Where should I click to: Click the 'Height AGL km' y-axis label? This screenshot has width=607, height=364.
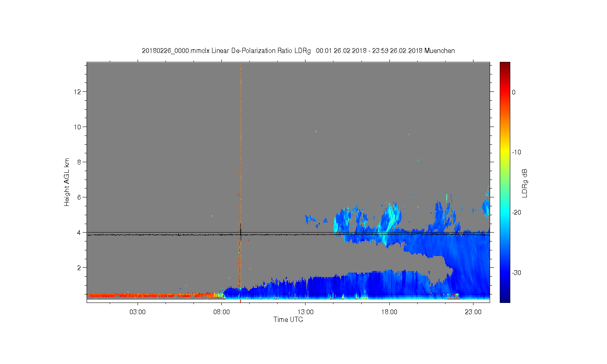pos(67,182)
